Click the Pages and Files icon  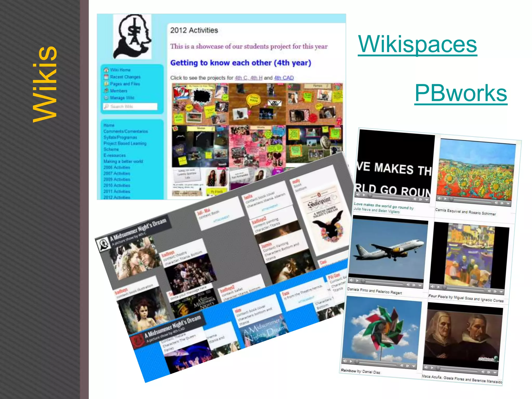[106, 84]
